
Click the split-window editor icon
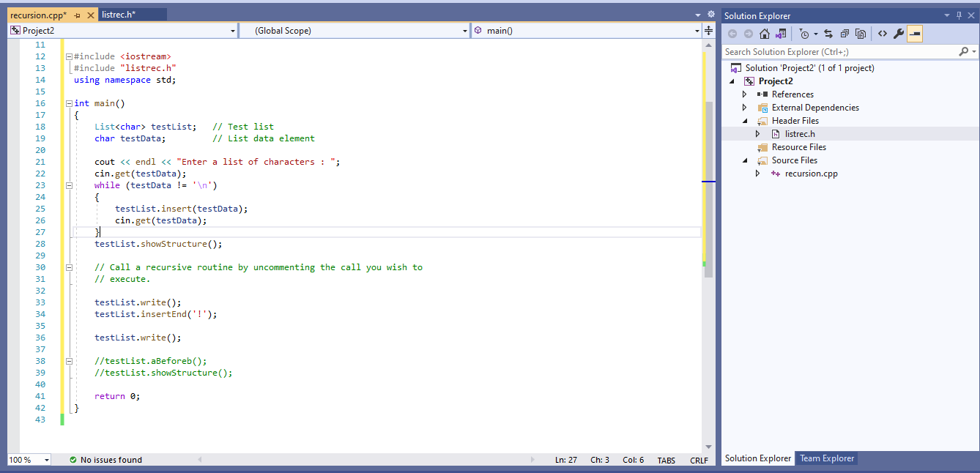pos(708,30)
